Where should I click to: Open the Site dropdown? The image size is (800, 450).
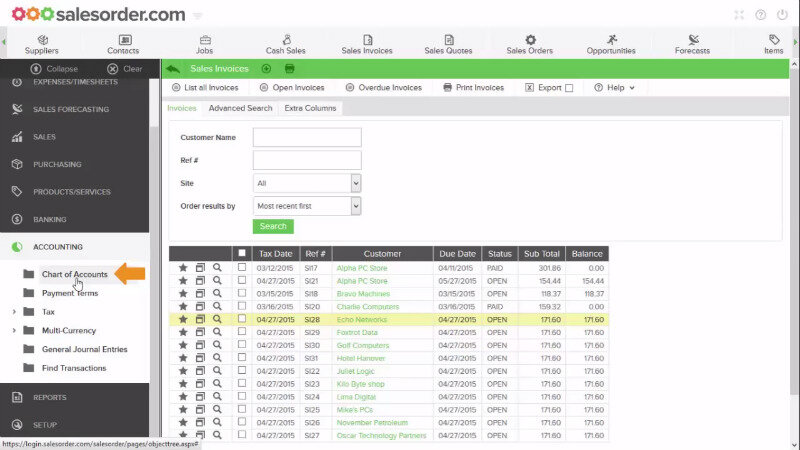[307, 183]
